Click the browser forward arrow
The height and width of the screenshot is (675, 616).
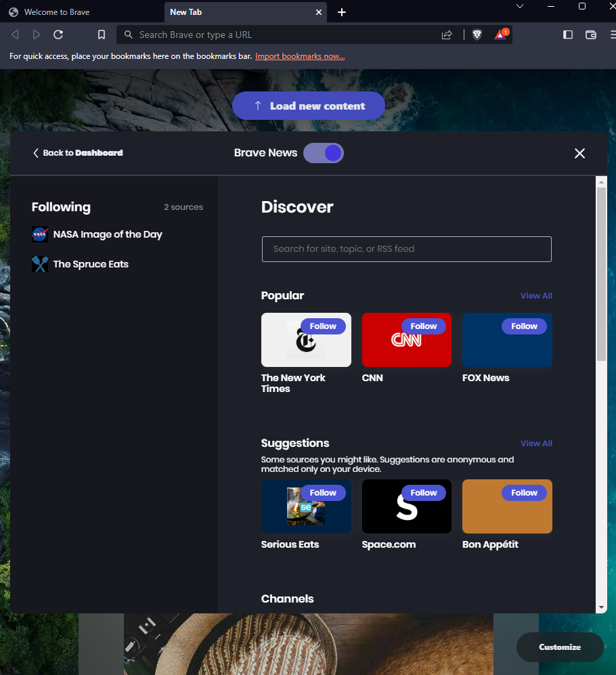click(x=37, y=35)
